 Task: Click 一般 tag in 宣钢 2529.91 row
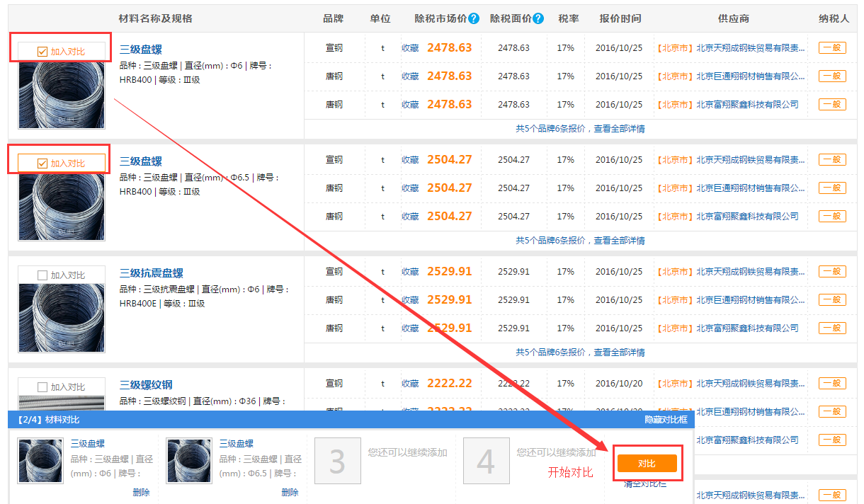(832, 272)
